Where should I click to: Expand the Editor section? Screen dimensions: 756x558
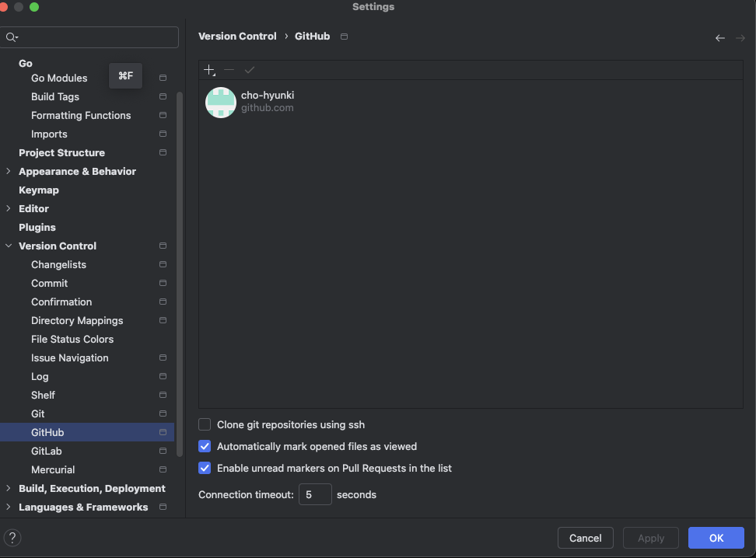point(9,208)
